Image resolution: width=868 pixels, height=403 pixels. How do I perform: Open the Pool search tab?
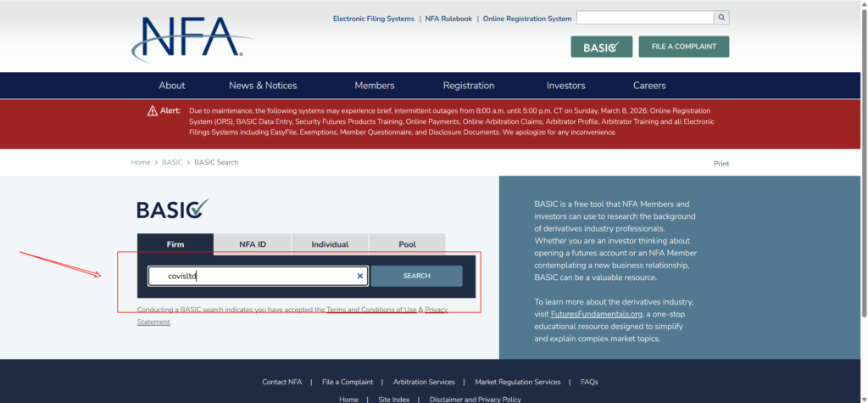[x=407, y=244]
